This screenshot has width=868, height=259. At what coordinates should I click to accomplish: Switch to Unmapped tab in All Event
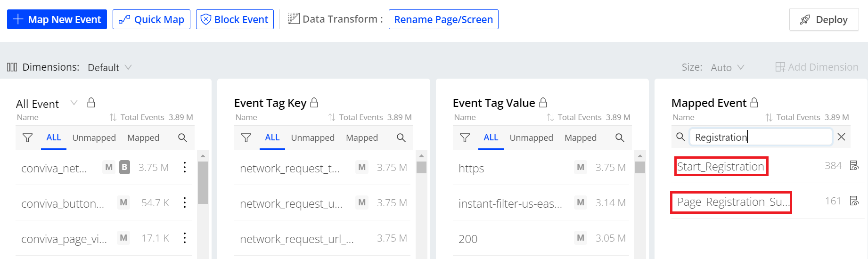(94, 138)
